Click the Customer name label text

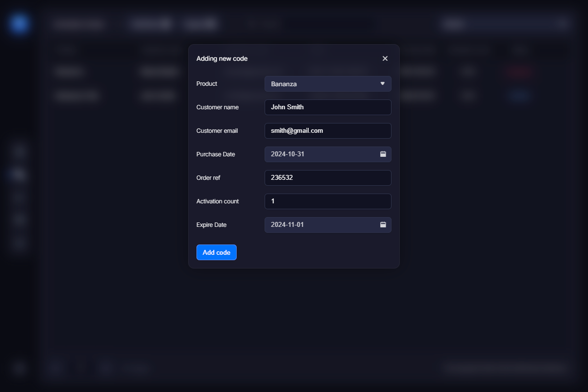218,107
